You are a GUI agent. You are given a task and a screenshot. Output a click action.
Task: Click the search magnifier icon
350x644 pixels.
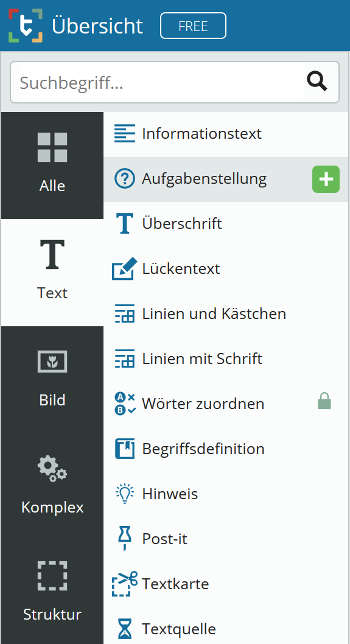317,82
